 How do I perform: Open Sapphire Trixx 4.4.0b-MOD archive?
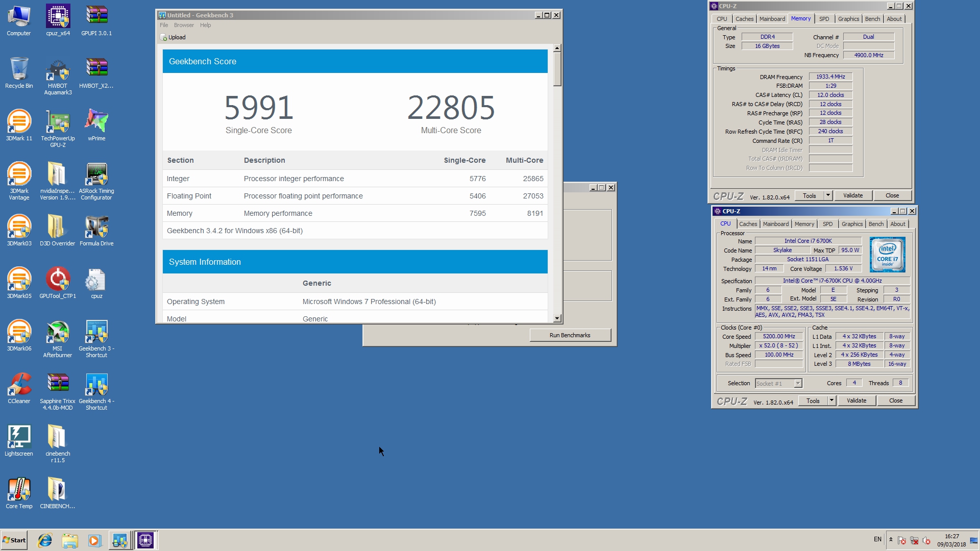(58, 391)
